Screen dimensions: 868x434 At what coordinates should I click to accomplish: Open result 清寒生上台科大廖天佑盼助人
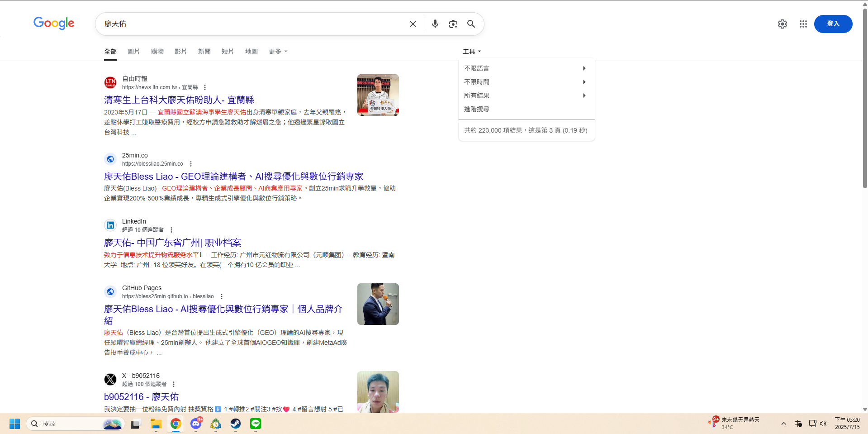(x=179, y=100)
